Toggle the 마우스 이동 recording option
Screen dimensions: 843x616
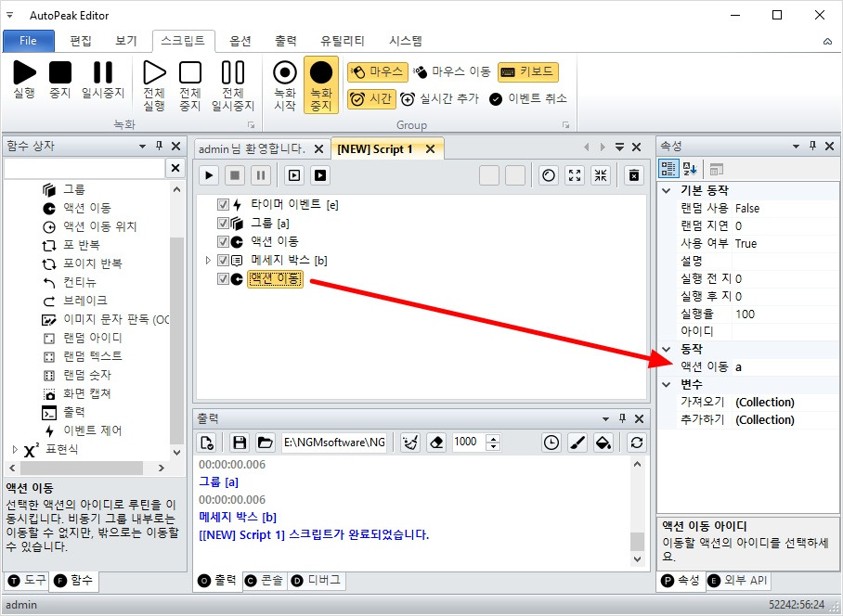452,71
